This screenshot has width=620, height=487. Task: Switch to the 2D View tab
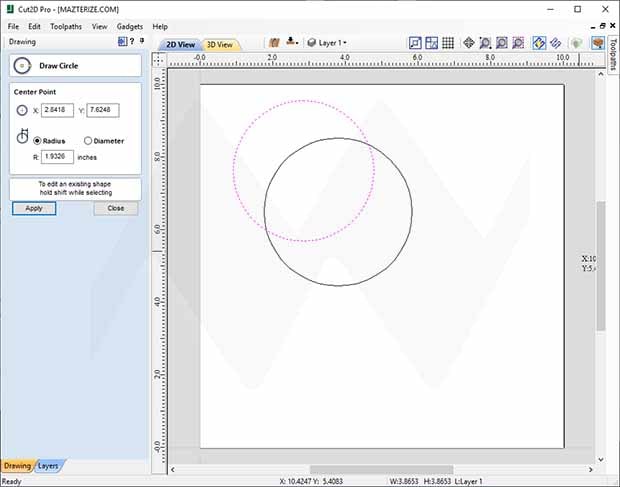pos(180,45)
